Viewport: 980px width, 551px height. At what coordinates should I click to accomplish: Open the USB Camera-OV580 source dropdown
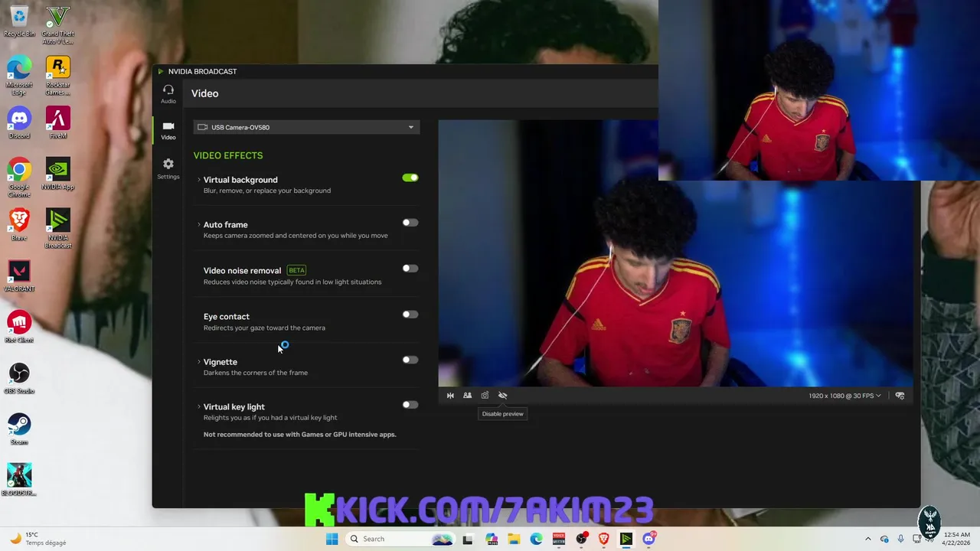click(x=306, y=127)
